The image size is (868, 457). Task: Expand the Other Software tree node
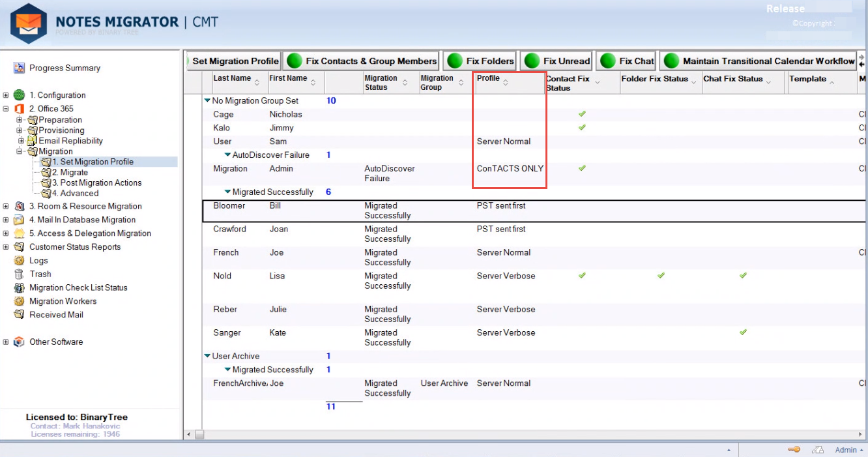6,342
